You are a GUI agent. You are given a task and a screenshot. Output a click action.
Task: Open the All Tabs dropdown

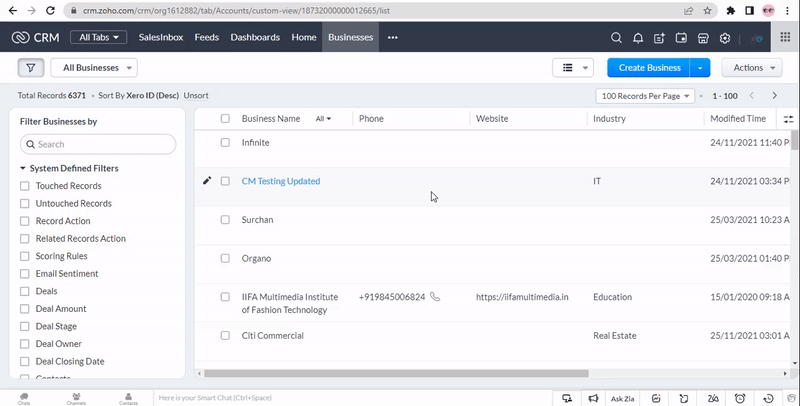[x=98, y=37]
